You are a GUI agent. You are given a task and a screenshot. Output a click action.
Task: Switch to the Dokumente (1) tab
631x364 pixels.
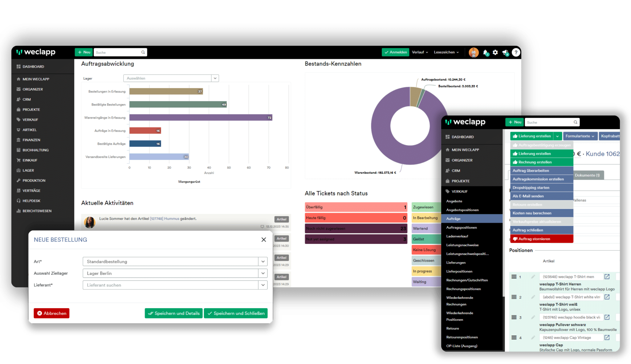tap(587, 175)
